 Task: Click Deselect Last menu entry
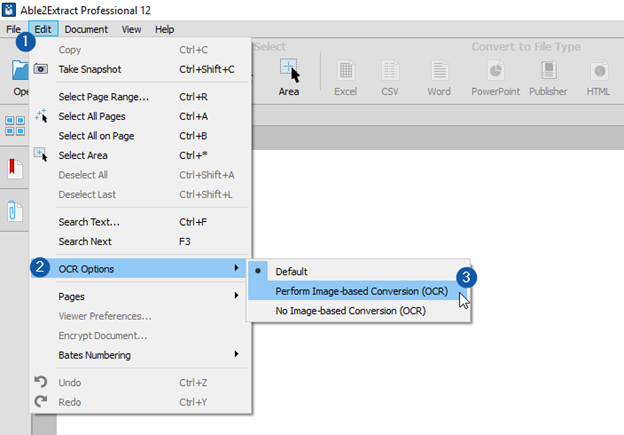coord(140,194)
